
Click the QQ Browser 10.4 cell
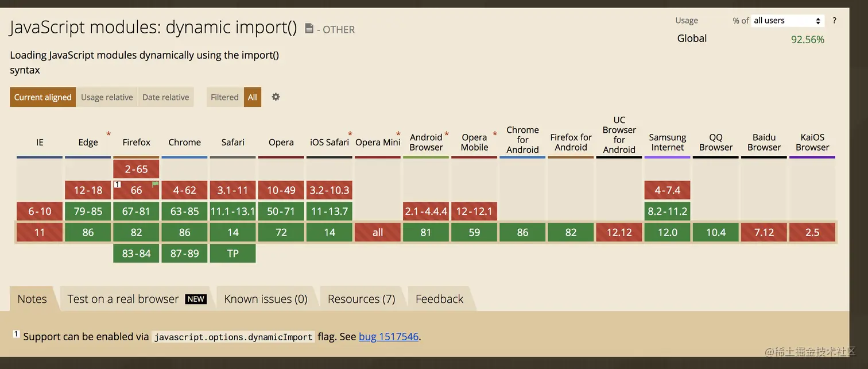pos(716,232)
